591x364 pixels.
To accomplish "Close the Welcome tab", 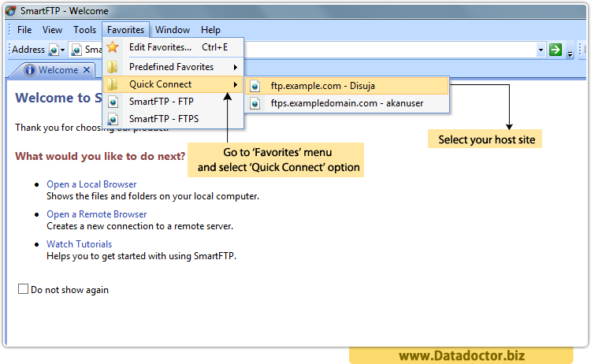I will tap(87, 69).
